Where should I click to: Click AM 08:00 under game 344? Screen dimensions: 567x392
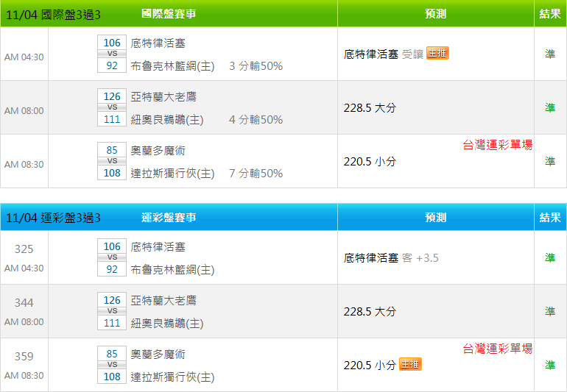(x=24, y=321)
